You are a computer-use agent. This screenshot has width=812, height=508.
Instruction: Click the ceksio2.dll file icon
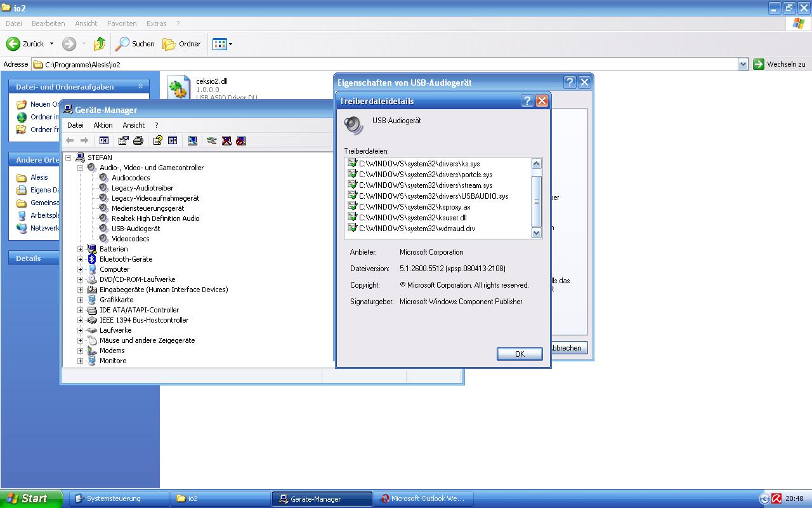point(178,88)
